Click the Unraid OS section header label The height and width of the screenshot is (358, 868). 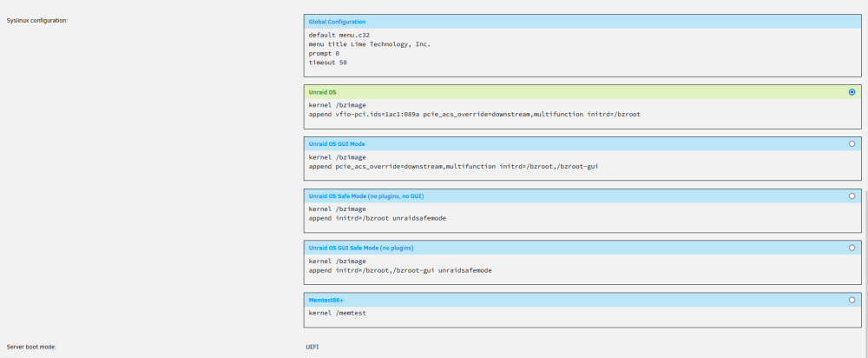click(322, 92)
